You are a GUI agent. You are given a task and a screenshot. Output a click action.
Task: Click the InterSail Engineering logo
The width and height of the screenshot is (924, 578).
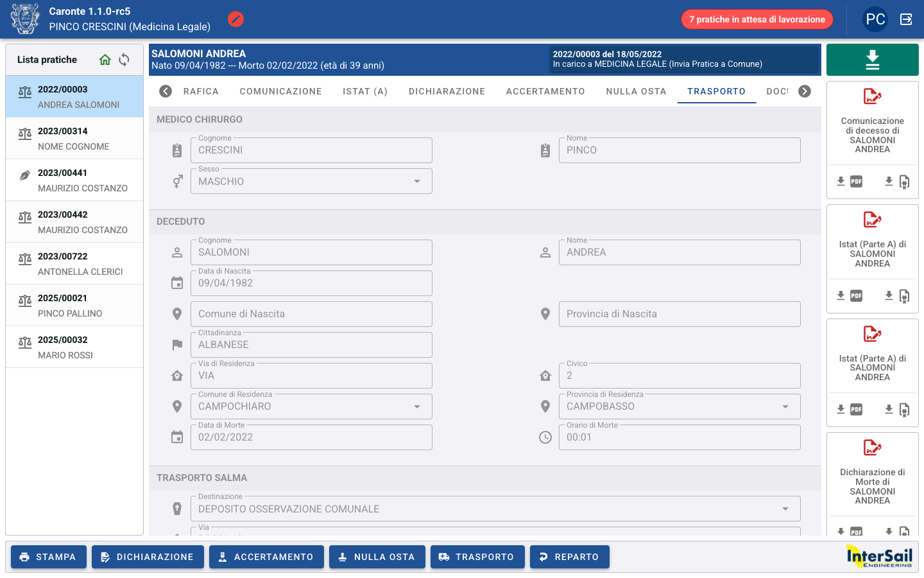(x=879, y=557)
